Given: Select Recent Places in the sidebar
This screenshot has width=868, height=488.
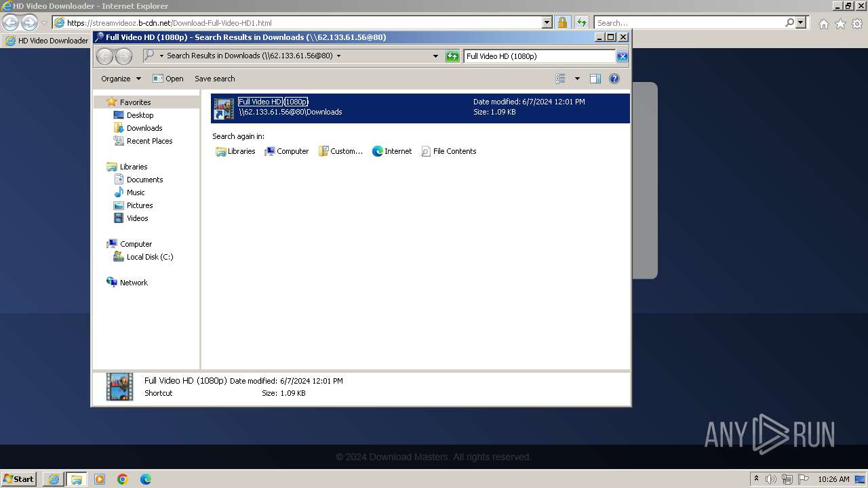Looking at the screenshot, I should (149, 141).
